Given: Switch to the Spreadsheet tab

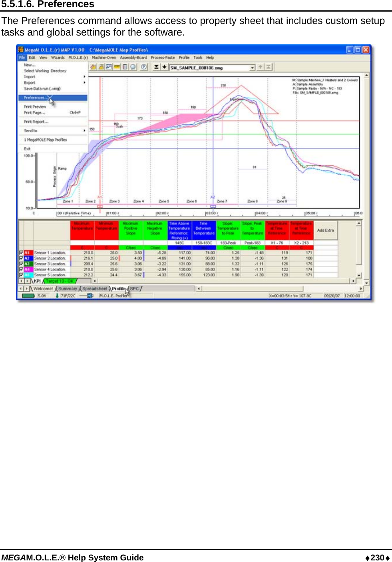Looking at the screenshot, I should click(x=95, y=288).
